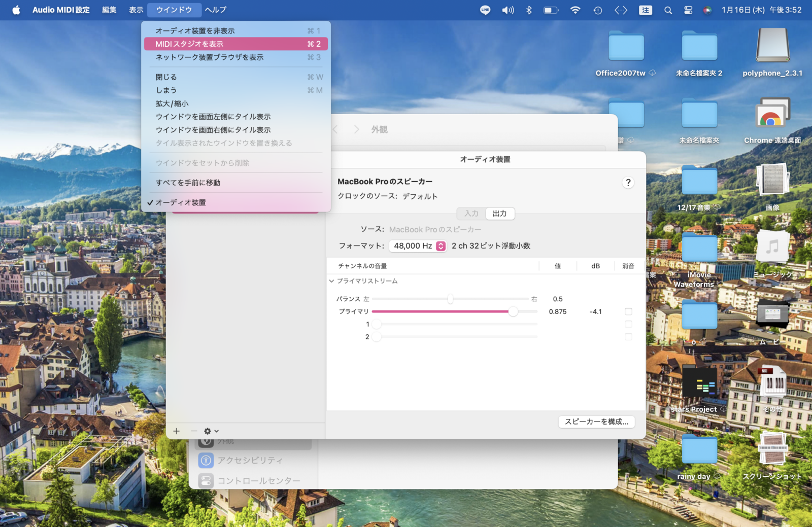Click the スピーカーを構成 button
Viewport: 812px width, 527px height.
pyautogui.click(x=596, y=421)
